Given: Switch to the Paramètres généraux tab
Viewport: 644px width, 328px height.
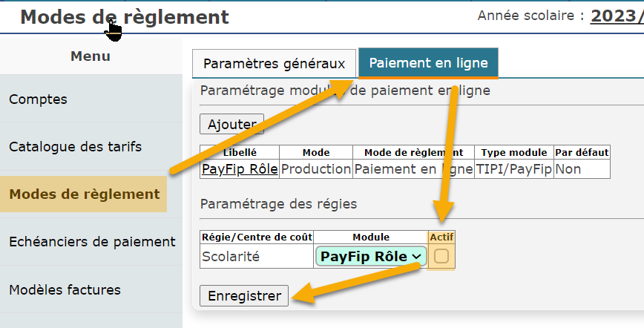Looking at the screenshot, I should (274, 64).
